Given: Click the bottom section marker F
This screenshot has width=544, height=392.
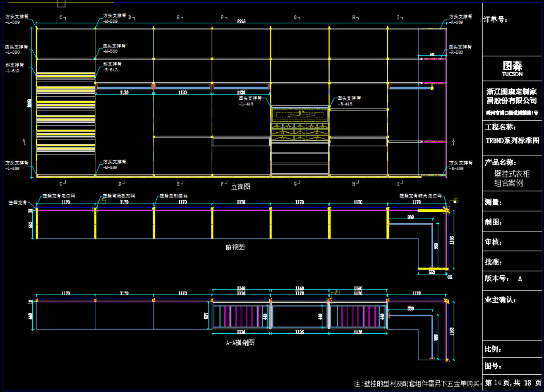Looking at the screenshot, I should coord(224,183).
